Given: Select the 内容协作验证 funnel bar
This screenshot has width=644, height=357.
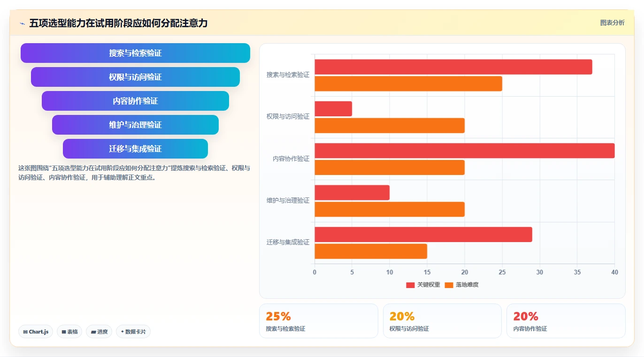Looking at the screenshot, I should pyautogui.click(x=135, y=101).
